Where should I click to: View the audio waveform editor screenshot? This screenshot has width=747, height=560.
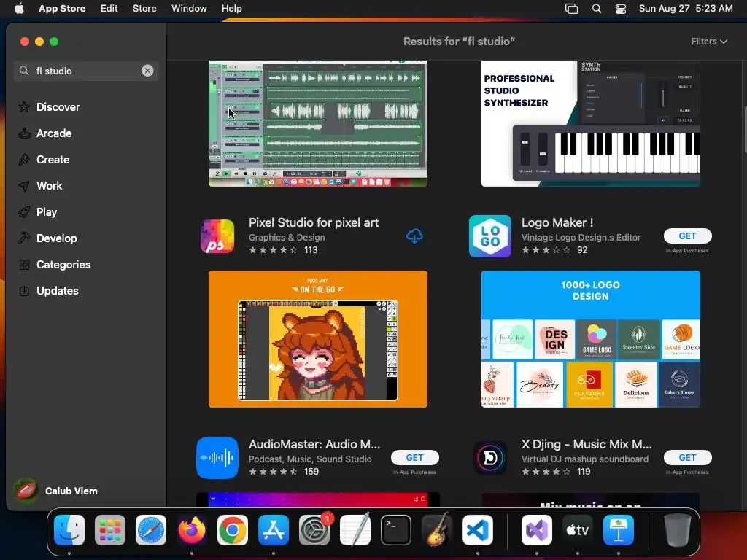tap(318, 123)
